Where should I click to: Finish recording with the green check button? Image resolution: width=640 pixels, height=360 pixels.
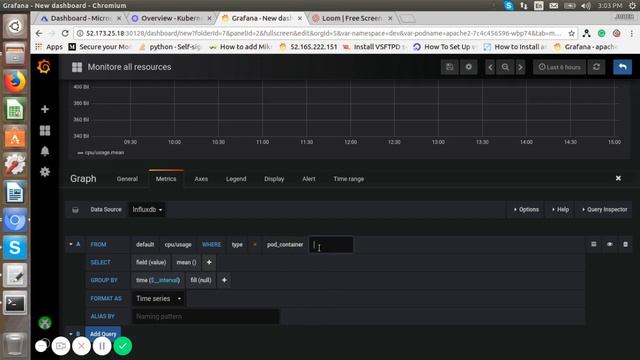point(122,346)
